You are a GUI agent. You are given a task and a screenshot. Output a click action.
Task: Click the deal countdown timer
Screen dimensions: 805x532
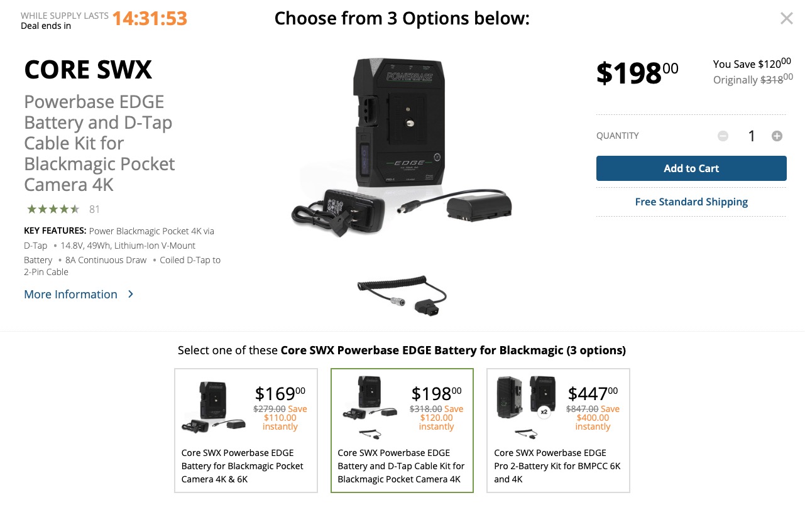[x=150, y=19]
